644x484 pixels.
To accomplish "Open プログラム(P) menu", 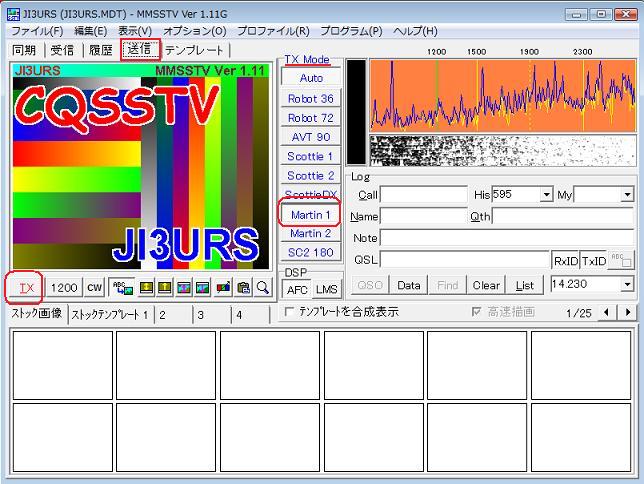I will point(351,31).
